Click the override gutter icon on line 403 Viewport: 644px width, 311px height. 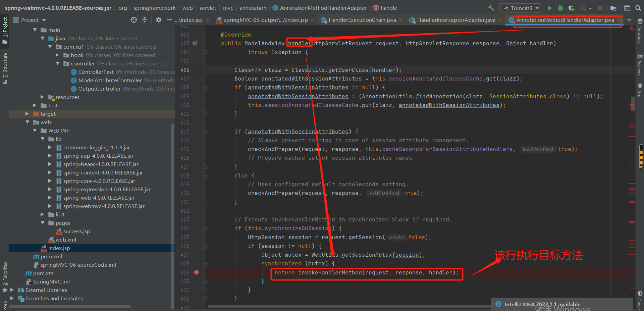(x=195, y=43)
